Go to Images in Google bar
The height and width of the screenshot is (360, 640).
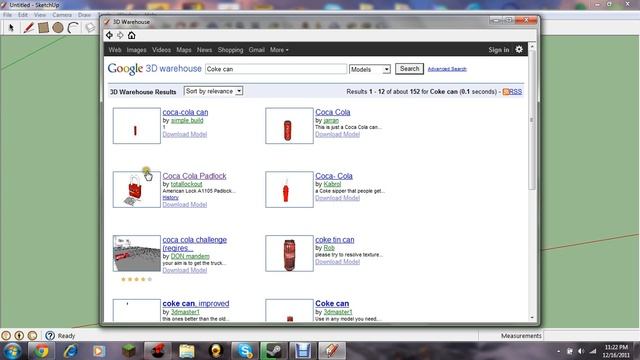pos(136,50)
